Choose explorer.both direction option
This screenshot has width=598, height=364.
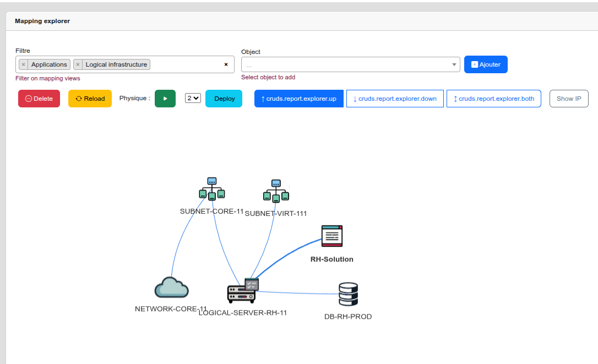pyautogui.click(x=493, y=99)
